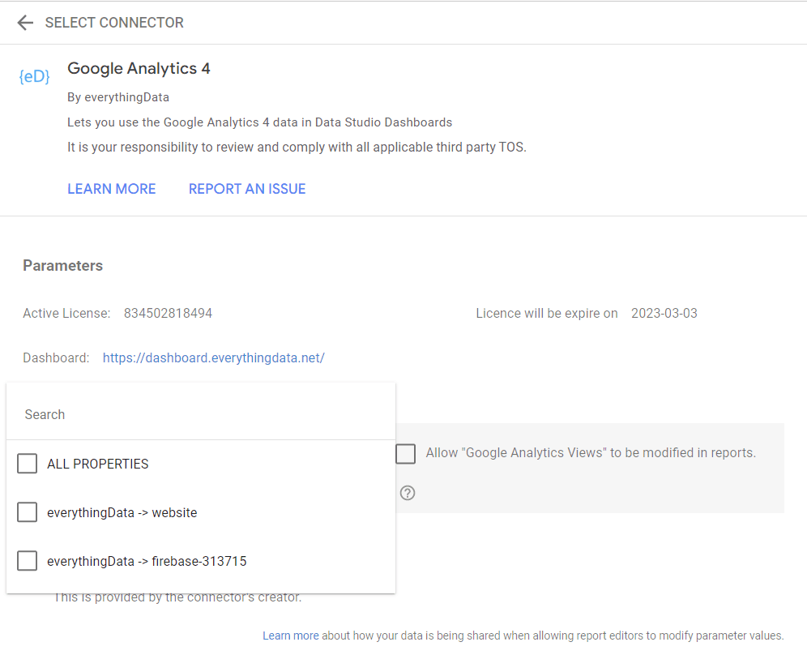The height and width of the screenshot is (672, 807).
Task: Check the everythingData website property checkbox
Action: (28, 512)
